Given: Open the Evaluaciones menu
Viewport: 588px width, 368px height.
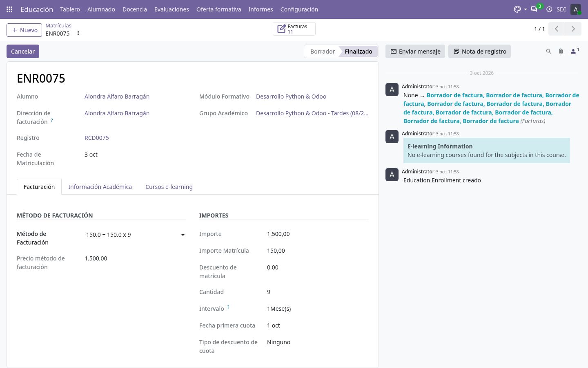Looking at the screenshot, I should coord(171,9).
